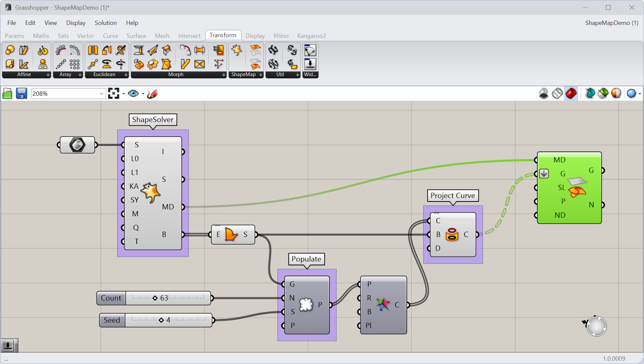The height and width of the screenshot is (364, 644).
Task: Expand the ShapeMap panel plus button
Action: (x=260, y=75)
